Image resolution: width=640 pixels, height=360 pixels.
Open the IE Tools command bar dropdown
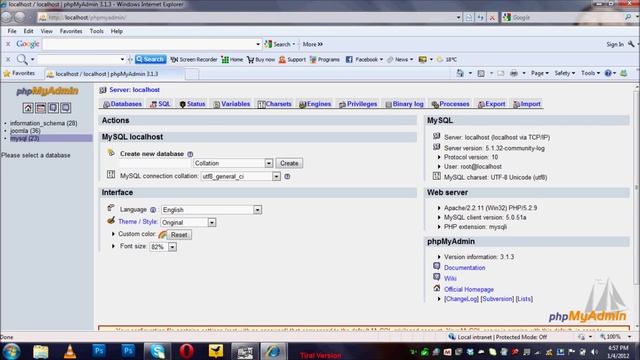(x=590, y=73)
